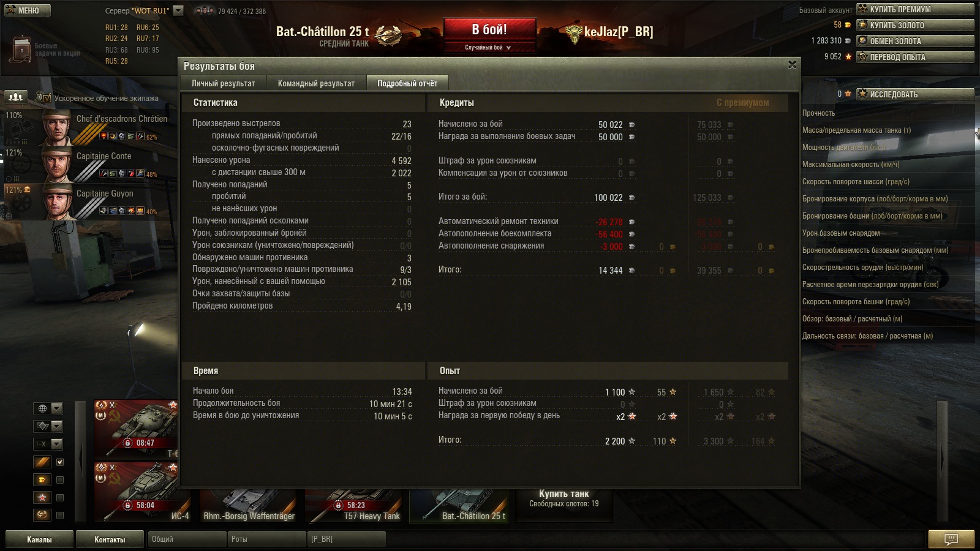Toggle accelerated crew training checkbox

[x=47, y=97]
